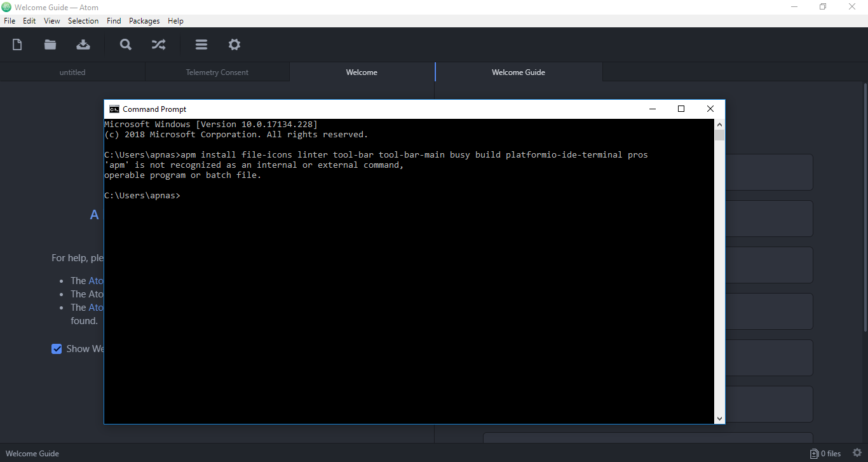The height and width of the screenshot is (462, 868).
Task: Click the Atom link in third bullet
Action: pyautogui.click(x=96, y=307)
